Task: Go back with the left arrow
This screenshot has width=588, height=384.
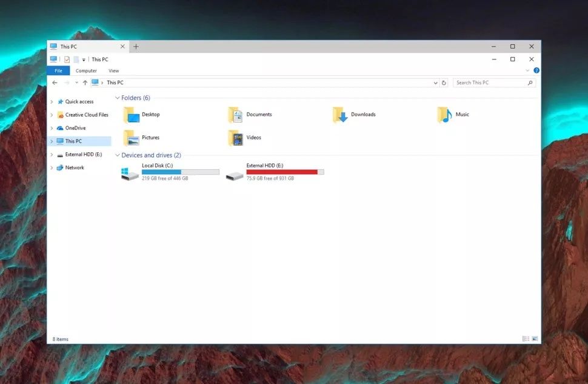Action: tap(55, 83)
